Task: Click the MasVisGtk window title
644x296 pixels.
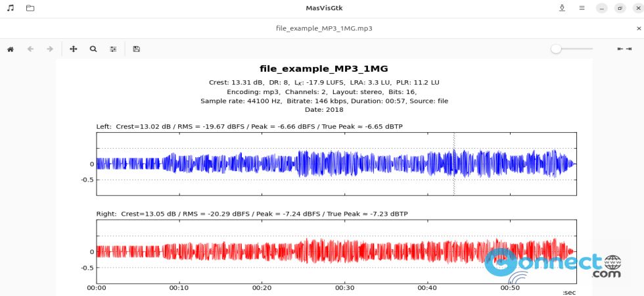Action: (324, 8)
